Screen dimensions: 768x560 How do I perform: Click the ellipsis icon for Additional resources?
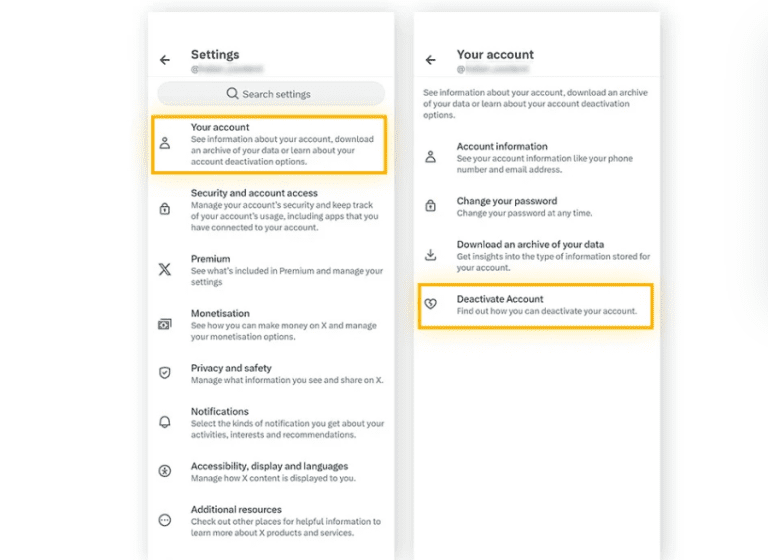pyautogui.click(x=165, y=520)
